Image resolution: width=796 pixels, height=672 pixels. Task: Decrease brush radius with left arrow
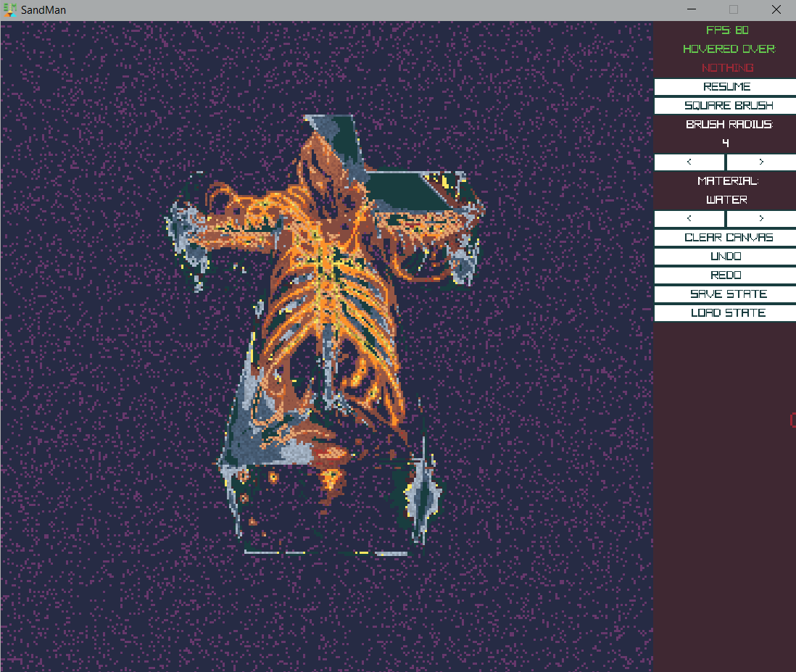click(689, 162)
